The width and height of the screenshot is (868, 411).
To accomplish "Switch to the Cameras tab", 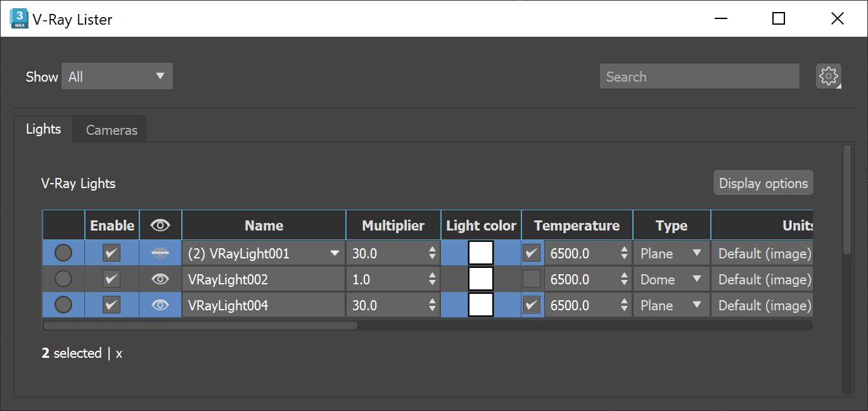I will coord(111,130).
